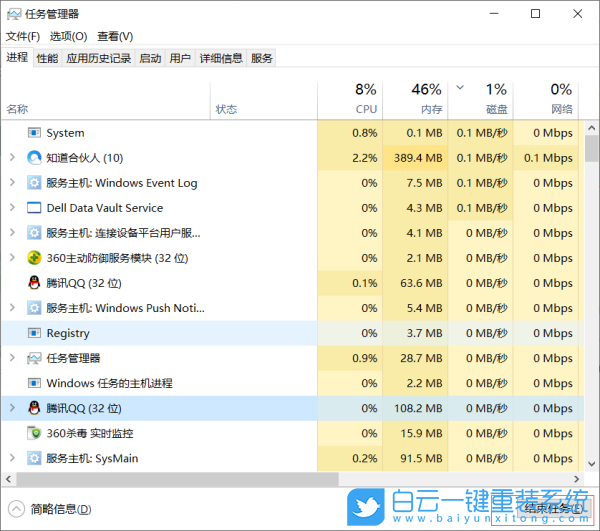Click the Windows Push Noti service gear icon
600x531 pixels.
[x=34, y=308]
